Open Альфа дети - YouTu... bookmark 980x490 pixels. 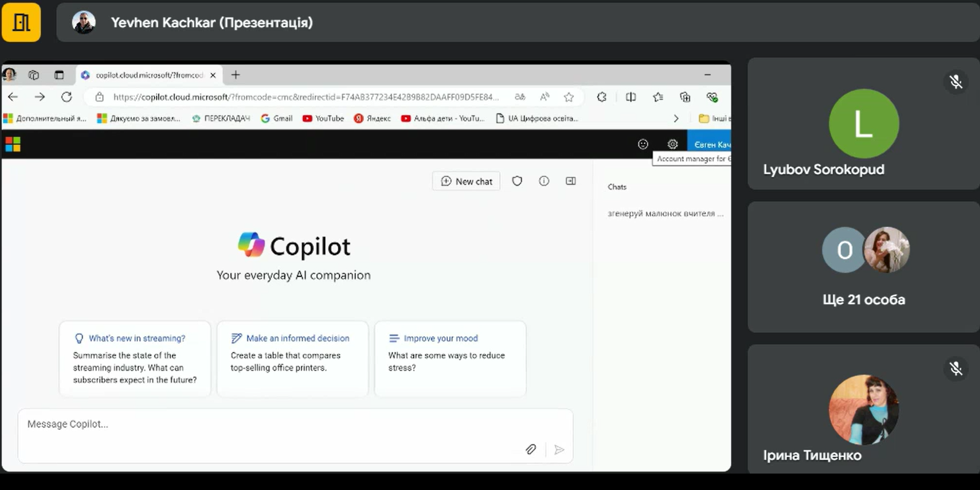pos(443,118)
